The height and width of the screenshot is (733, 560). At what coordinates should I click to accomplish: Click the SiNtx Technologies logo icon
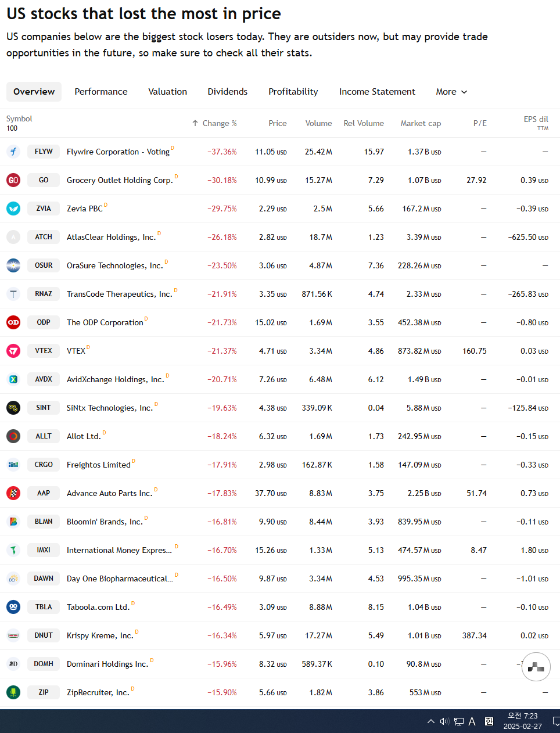pyautogui.click(x=13, y=408)
